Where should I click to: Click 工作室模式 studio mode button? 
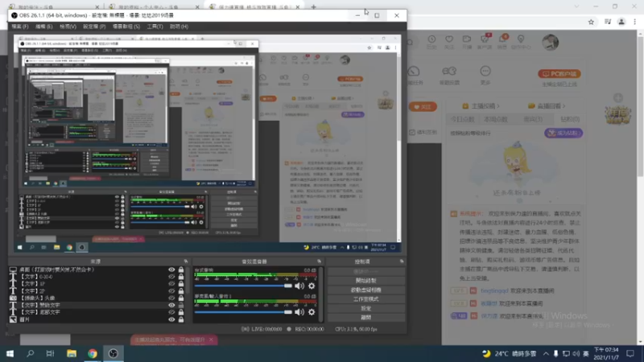pyautogui.click(x=366, y=299)
